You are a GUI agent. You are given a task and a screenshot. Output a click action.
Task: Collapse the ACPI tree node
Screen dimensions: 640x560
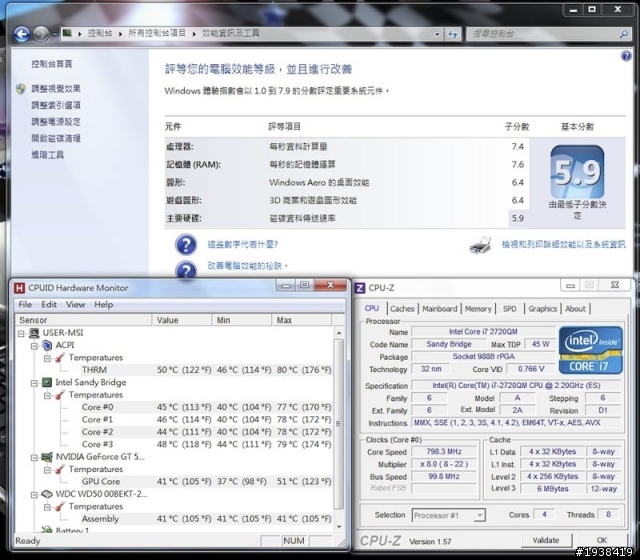point(34,346)
